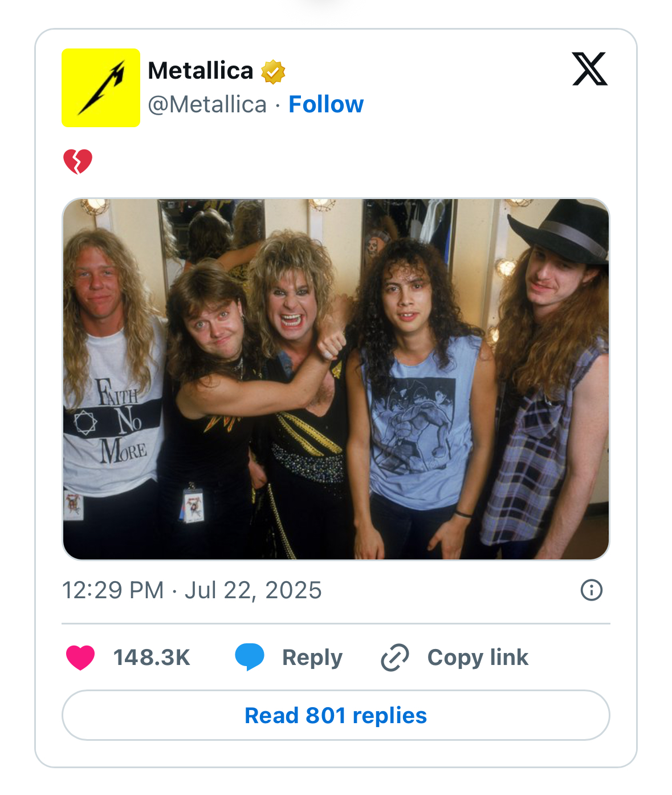The width and height of the screenshot is (672, 795).
Task: Click the blue reply speech bubble icon
Action: 250,656
